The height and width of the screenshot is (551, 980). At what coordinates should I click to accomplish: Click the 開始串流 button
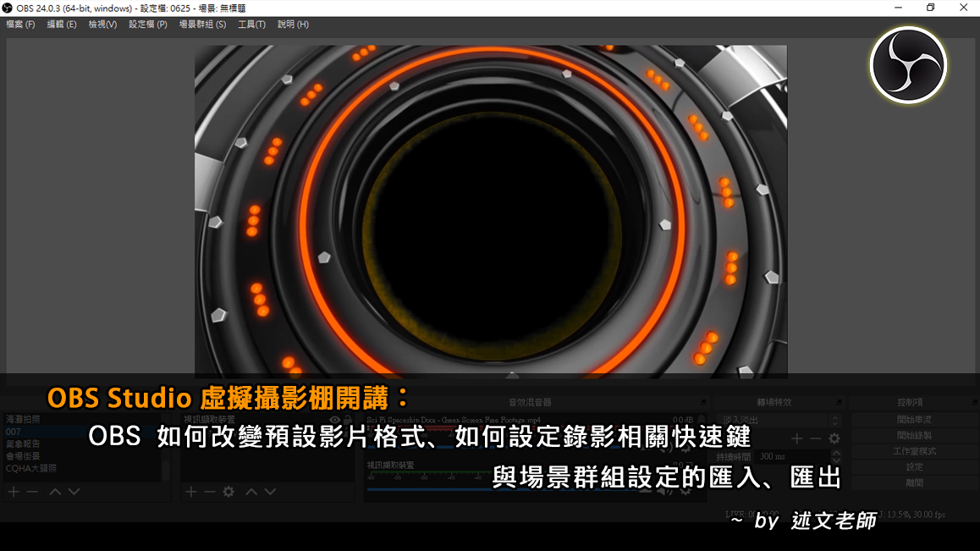pos(914,420)
